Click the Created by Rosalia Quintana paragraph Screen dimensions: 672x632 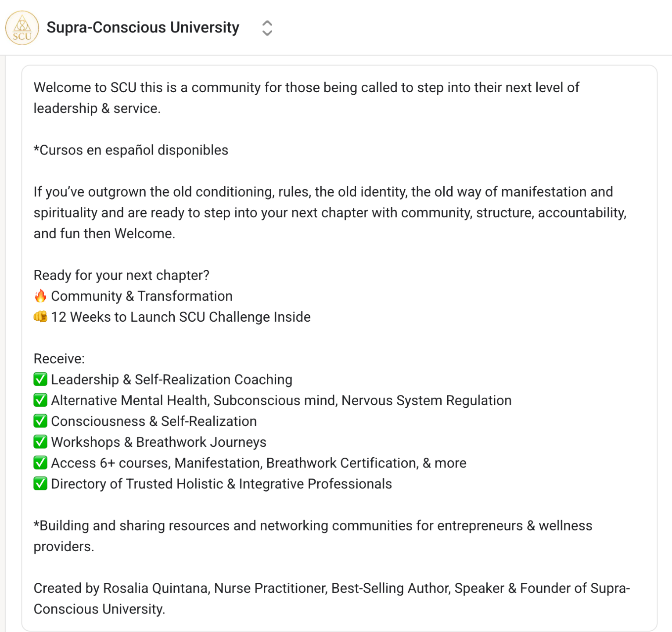pos(332,599)
